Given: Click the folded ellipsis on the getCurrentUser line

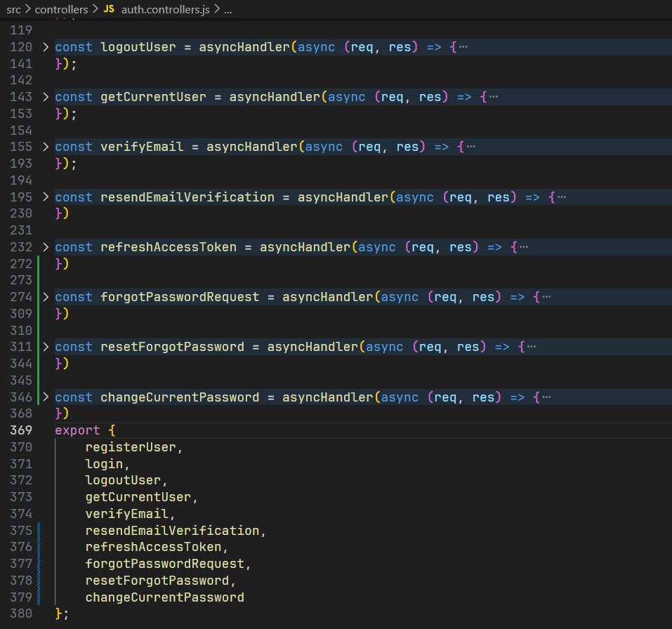Looking at the screenshot, I should tap(494, 97).
